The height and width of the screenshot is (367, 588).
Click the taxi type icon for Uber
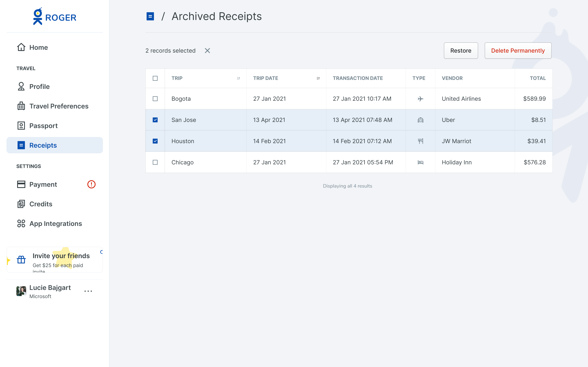(x=420, y=120)
